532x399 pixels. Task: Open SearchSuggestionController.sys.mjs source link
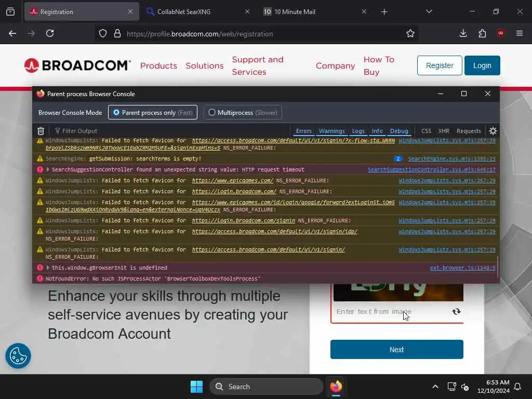[x=431, y=169]
